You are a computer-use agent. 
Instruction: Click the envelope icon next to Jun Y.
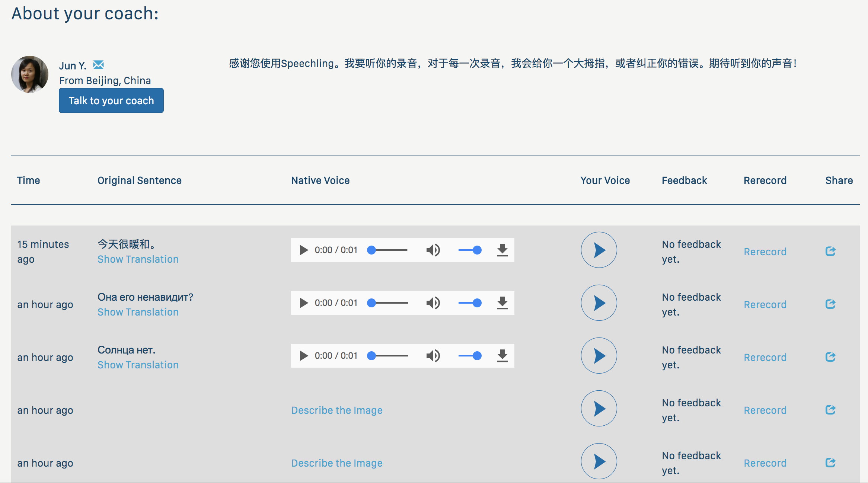pos(98,65)
